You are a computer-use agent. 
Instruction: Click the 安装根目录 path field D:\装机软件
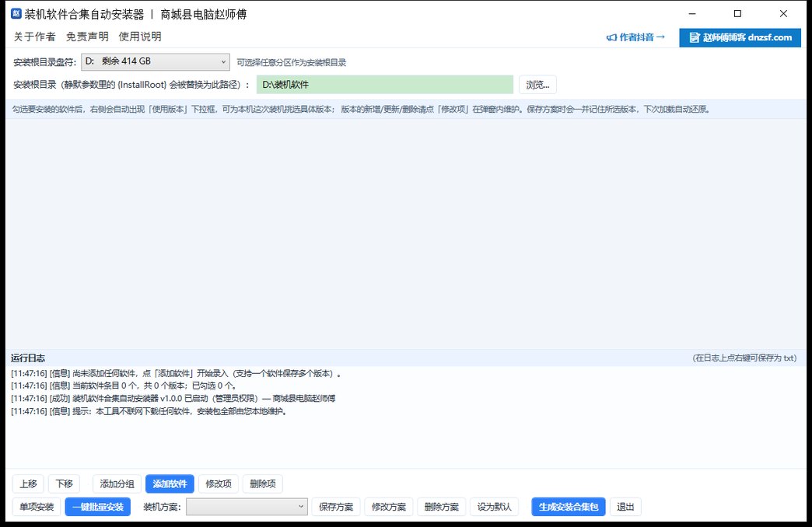tap(385, 85)
